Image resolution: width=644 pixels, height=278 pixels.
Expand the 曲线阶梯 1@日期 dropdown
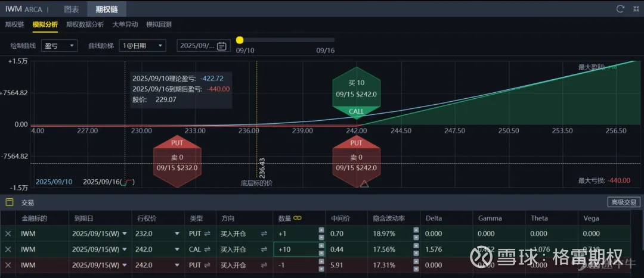tap(142, 46)
